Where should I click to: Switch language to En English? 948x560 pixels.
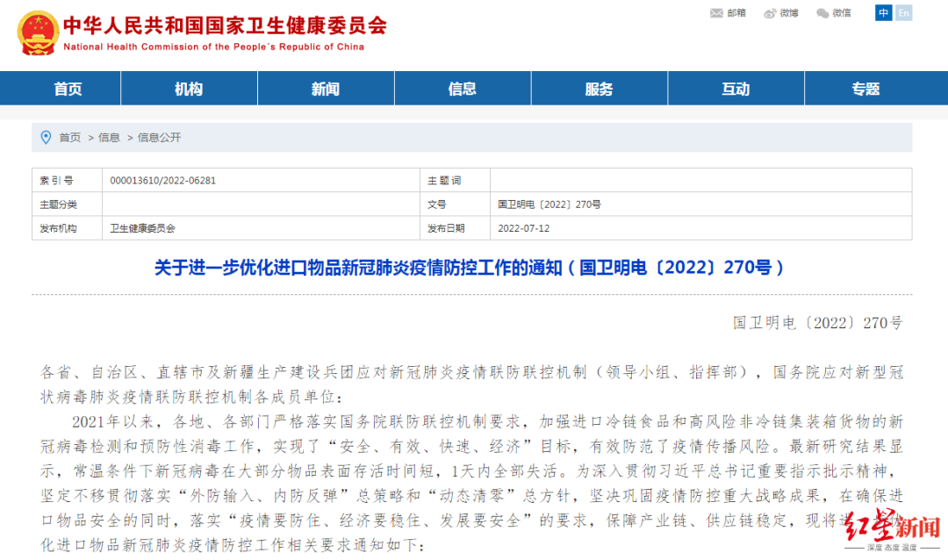(x=903, y=12)
